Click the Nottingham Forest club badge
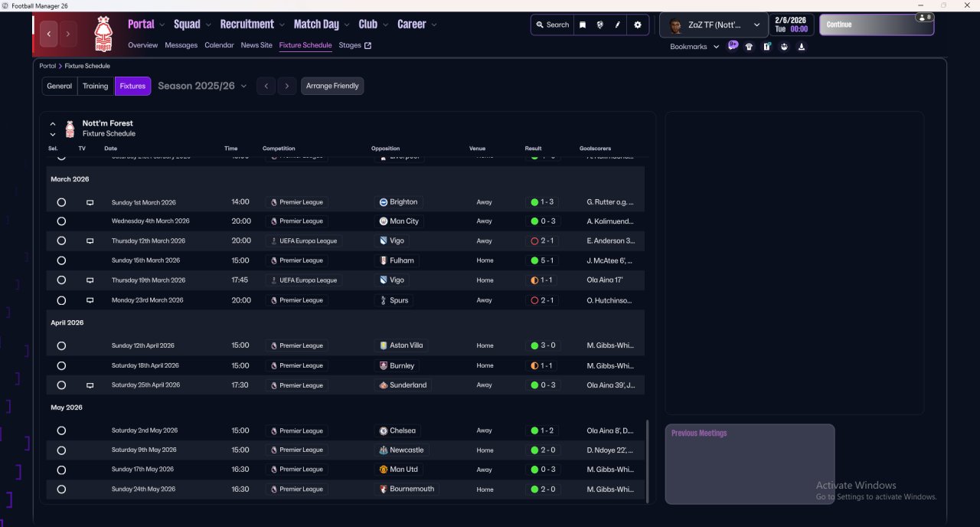This screenshot has height=527, width=980. coord(102,34)
